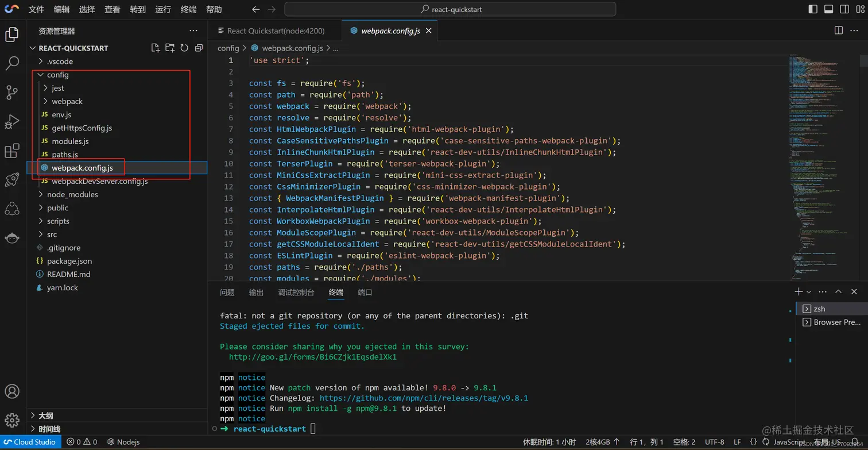The width and height of the screenshot is (868, 450).
Task: Toggle the bottom panel layout
Action: (828, 9)
